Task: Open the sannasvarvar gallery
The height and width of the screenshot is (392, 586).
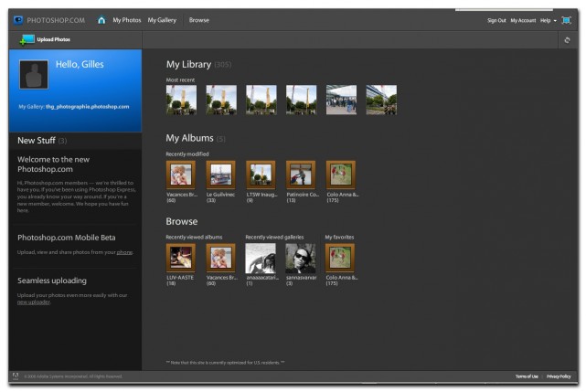Action: pos(301,259)
